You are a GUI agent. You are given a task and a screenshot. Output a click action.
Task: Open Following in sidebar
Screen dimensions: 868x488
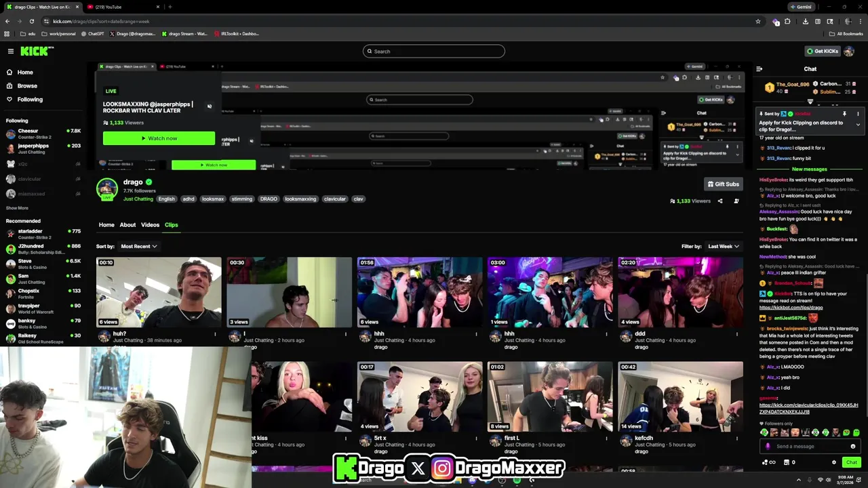[x=24, y=100]
